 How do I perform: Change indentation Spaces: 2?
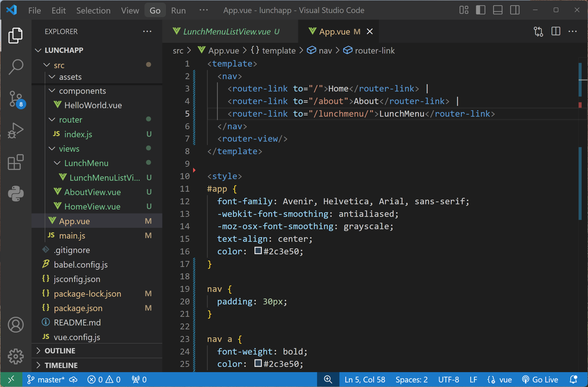pyautogui.click(x=411, y=380)
